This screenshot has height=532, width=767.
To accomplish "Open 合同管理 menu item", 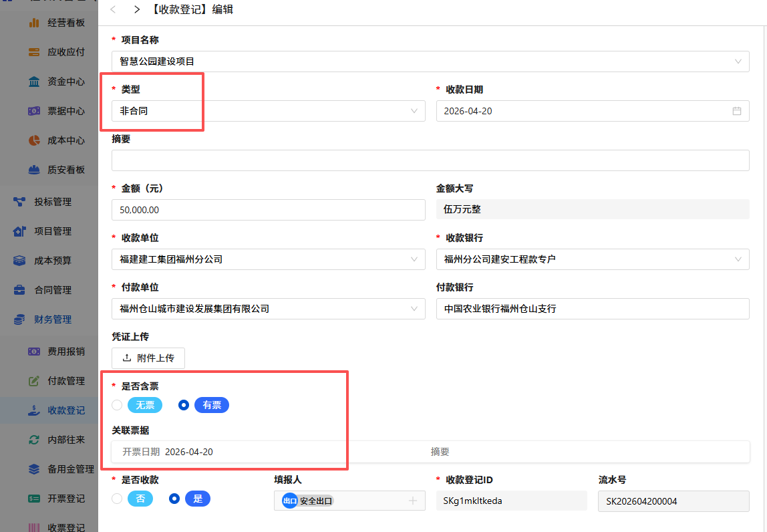I will tap(53, 290).
